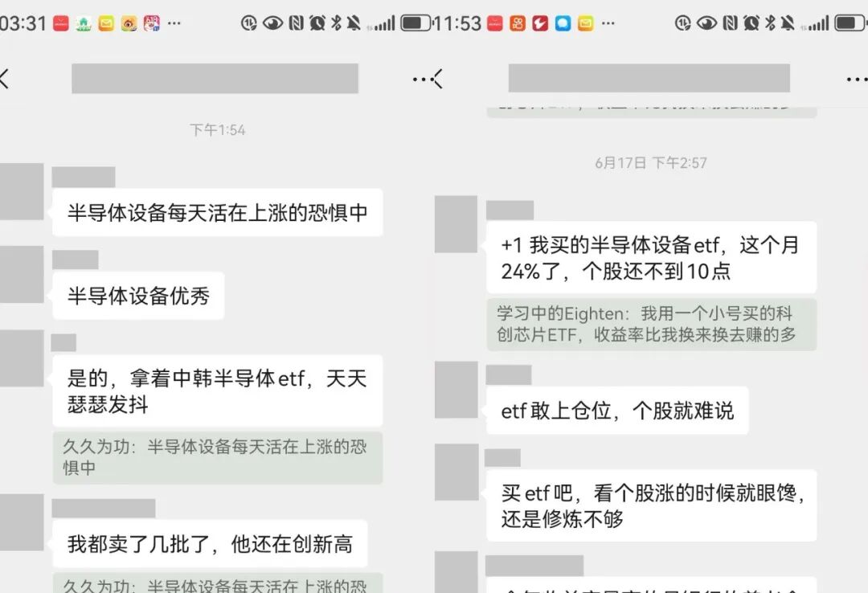
Task: Tap the yellow mail icon in right status bar
Action: click(x=586, y=23)
